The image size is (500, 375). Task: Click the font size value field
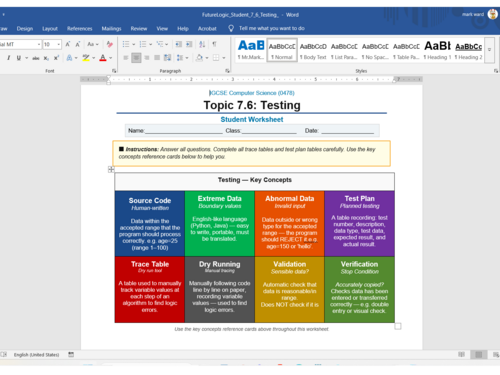click(x=49, y=44)
